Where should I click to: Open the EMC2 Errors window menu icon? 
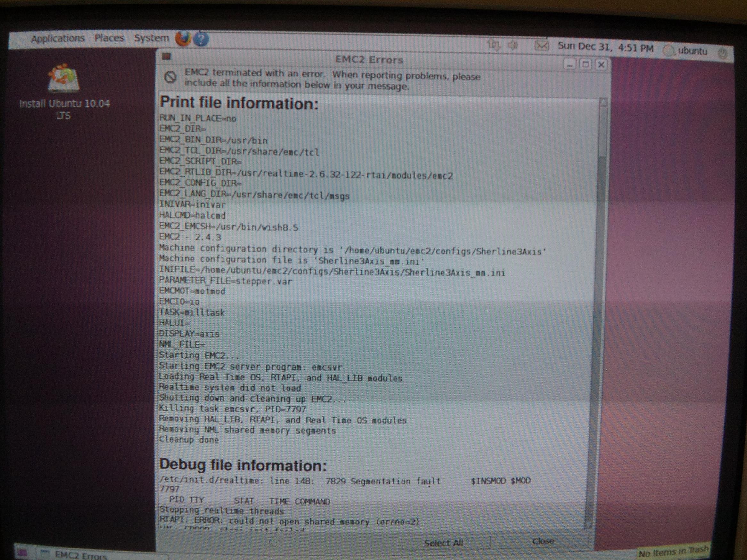point(166,56)
